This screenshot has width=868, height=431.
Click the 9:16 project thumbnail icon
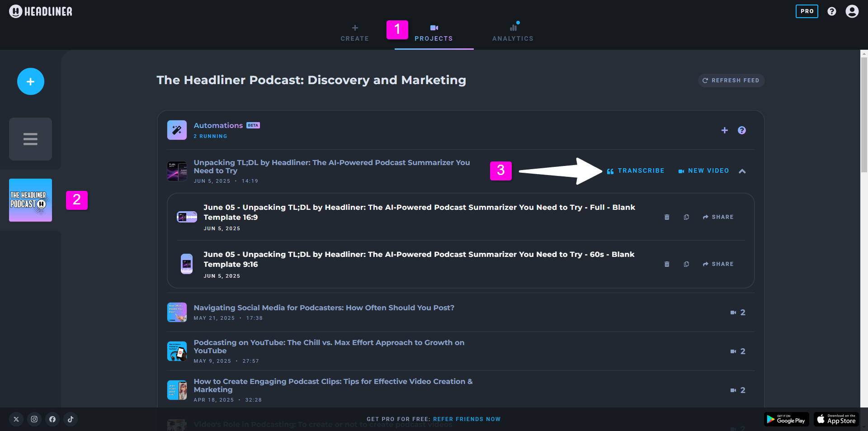pos(187,264)
